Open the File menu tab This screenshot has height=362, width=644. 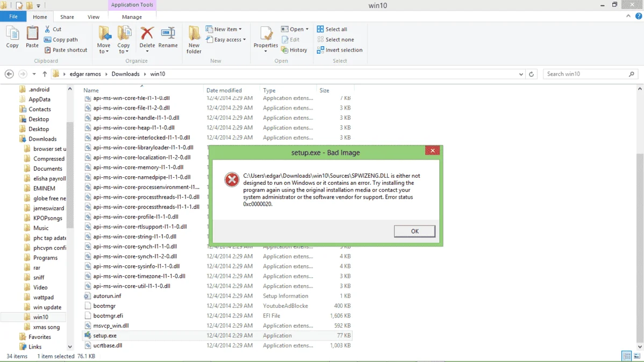(x=13, y=17)
